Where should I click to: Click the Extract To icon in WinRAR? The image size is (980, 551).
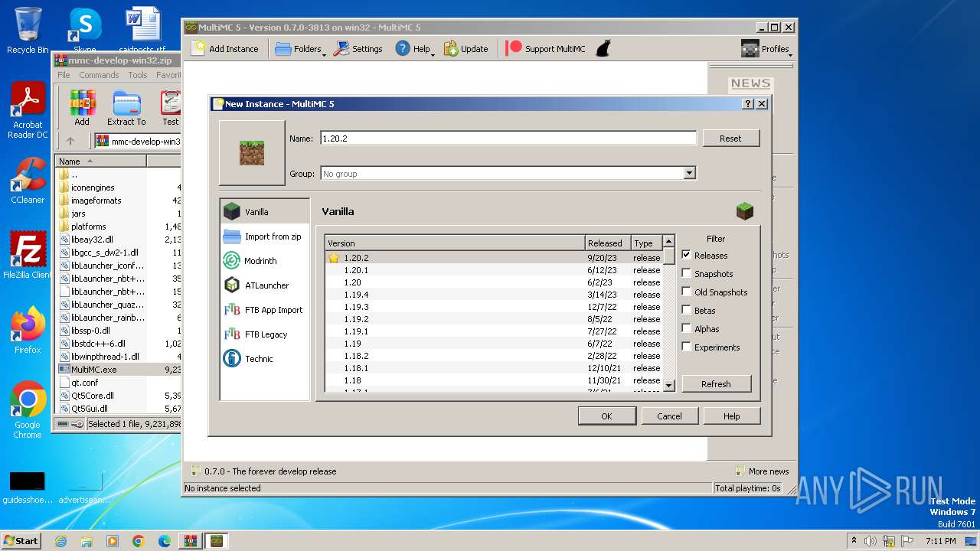tap(126, 108)
